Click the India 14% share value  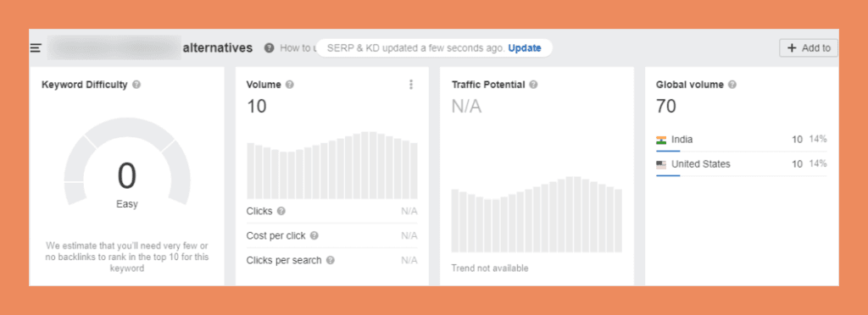[818, 140]
